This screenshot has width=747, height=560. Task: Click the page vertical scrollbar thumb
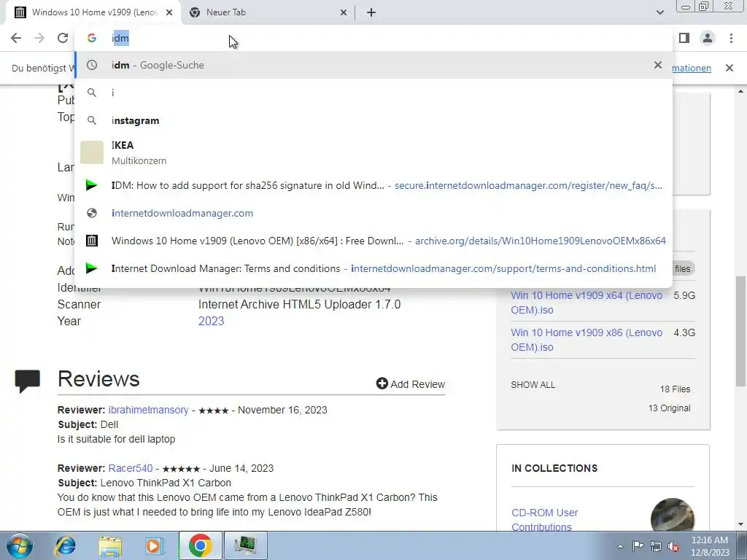click(740, 331)
